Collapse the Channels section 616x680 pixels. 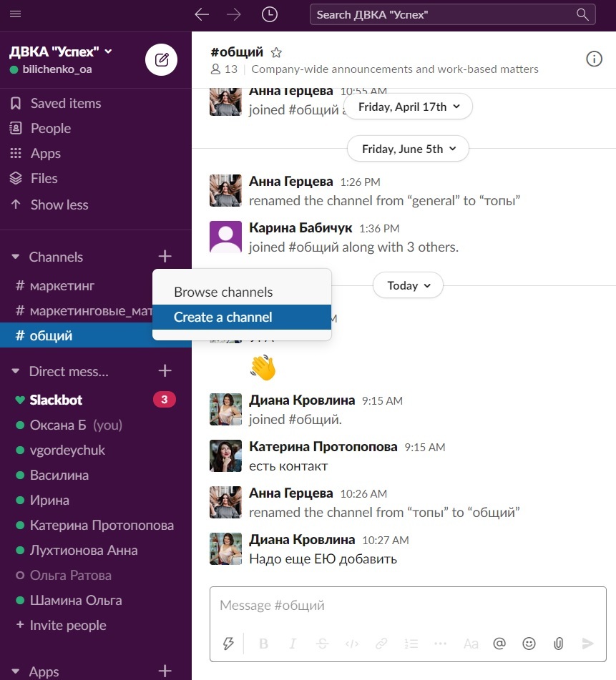tap(16, 257)
